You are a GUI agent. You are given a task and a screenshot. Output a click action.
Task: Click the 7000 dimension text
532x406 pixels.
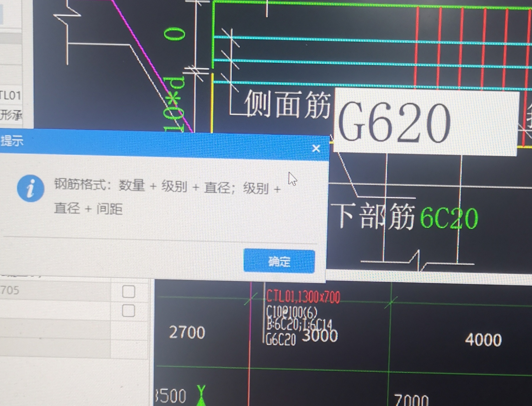coord(411,400)
